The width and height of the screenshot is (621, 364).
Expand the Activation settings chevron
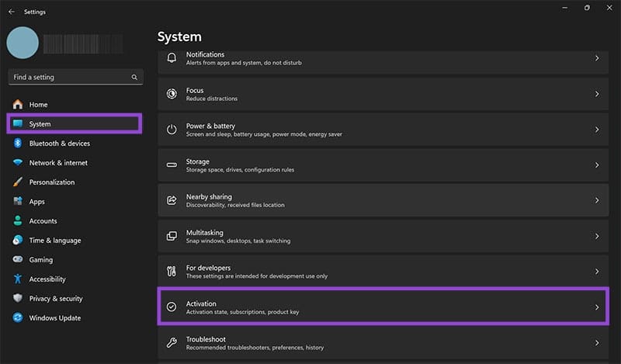point(597,307)
